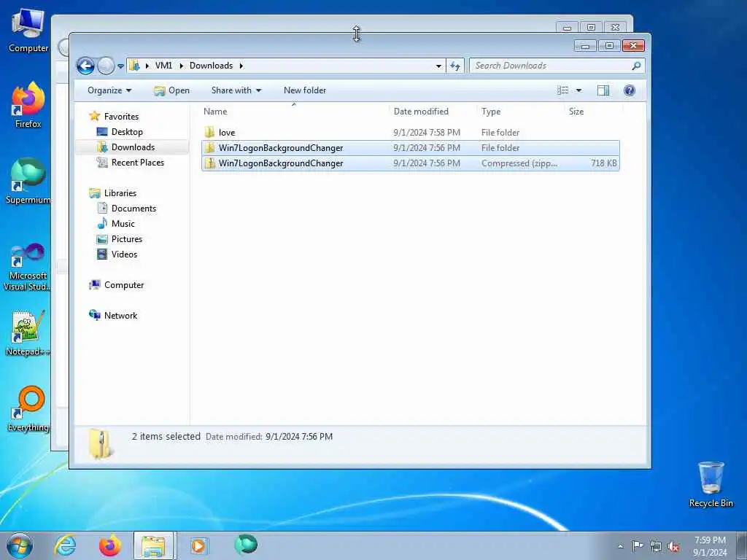The height and width of the screenshot is (560, 747).
Task: Open the Share with menu
Action: click(x=236, y=90)
